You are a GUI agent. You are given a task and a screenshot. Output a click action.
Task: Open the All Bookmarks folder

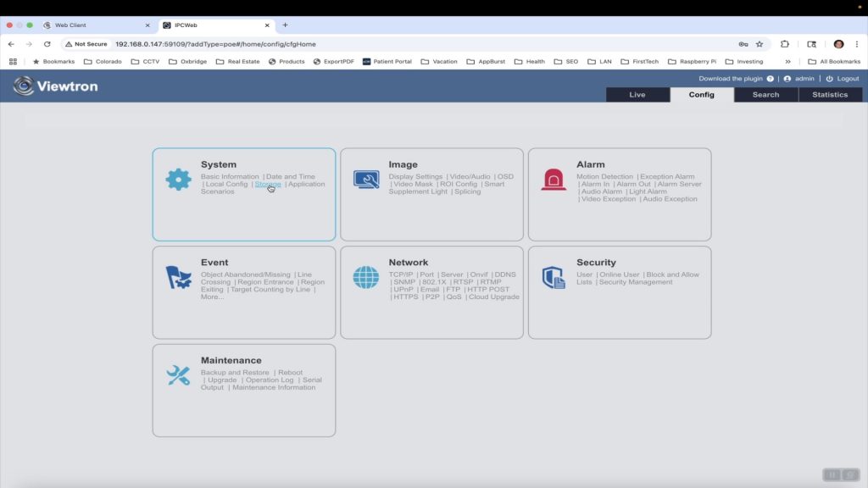tap(834, 61)
